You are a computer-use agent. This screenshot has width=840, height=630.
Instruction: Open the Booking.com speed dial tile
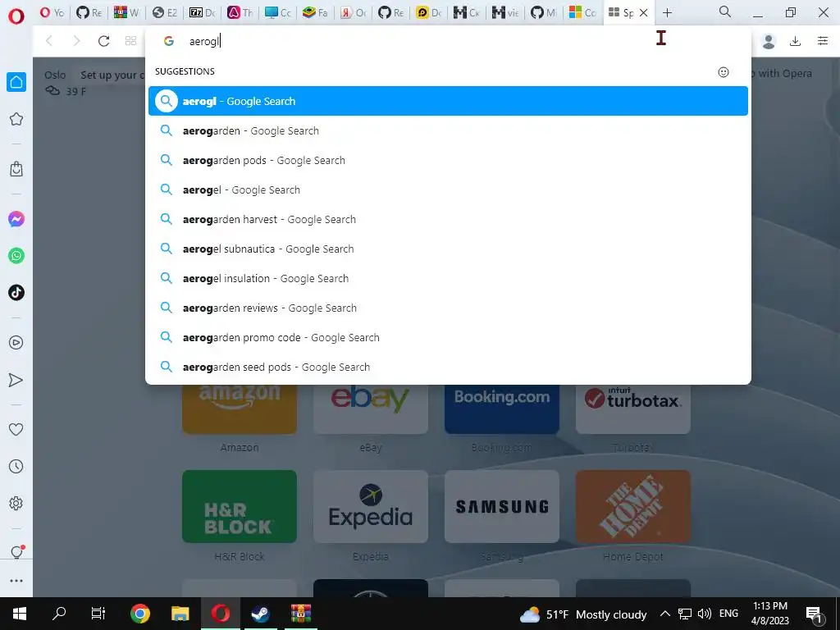pos(502,409)
